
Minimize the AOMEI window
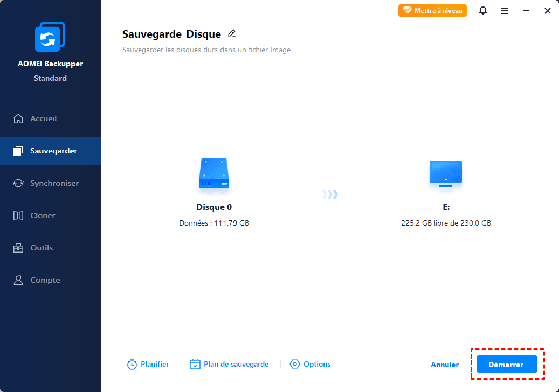(x=526, y=11)
